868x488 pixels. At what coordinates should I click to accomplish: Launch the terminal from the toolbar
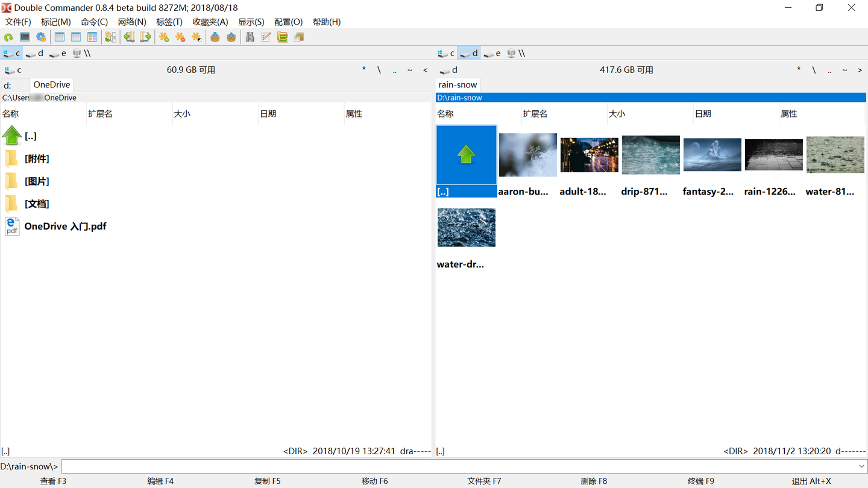[25, 37]
